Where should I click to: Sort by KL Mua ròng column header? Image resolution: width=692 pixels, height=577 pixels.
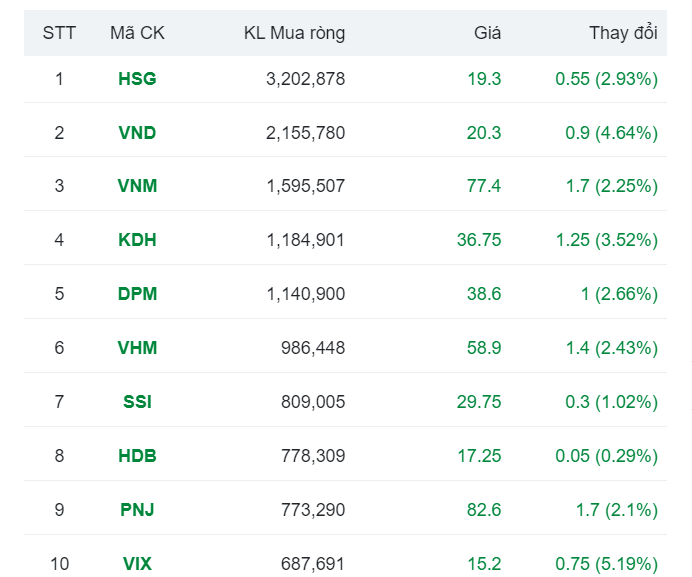294,33
